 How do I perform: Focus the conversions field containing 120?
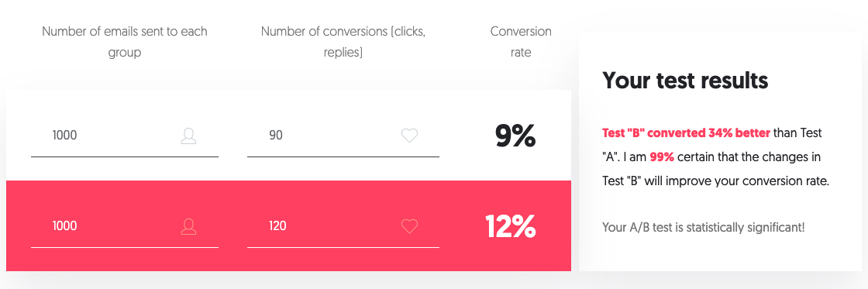tap(343, 226)
